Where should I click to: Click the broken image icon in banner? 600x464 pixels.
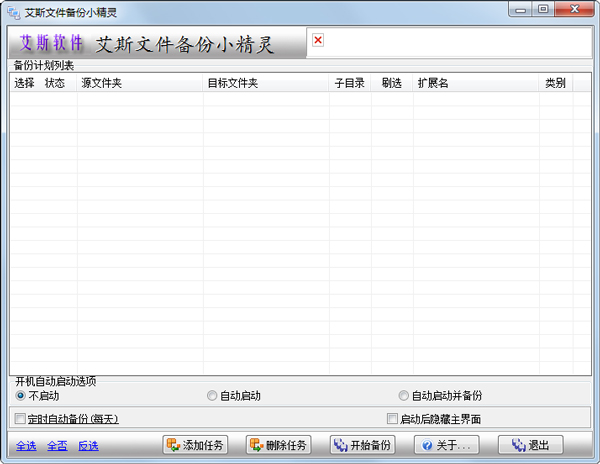[318, 40]
